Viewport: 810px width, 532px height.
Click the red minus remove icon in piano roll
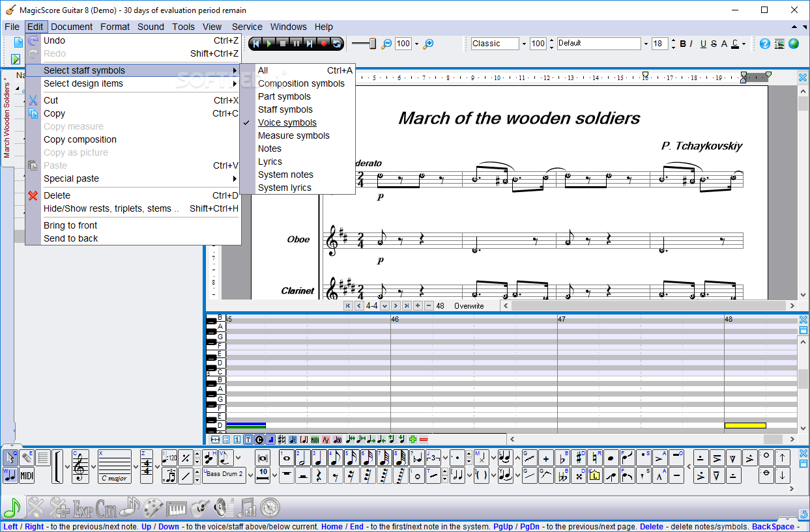point(424,440)
